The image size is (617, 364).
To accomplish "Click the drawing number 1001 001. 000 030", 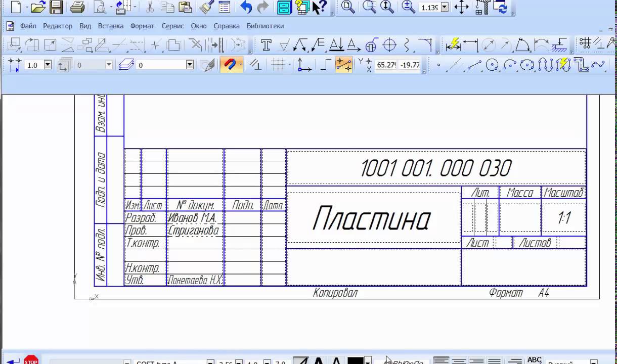I will [x=436, y=168].
